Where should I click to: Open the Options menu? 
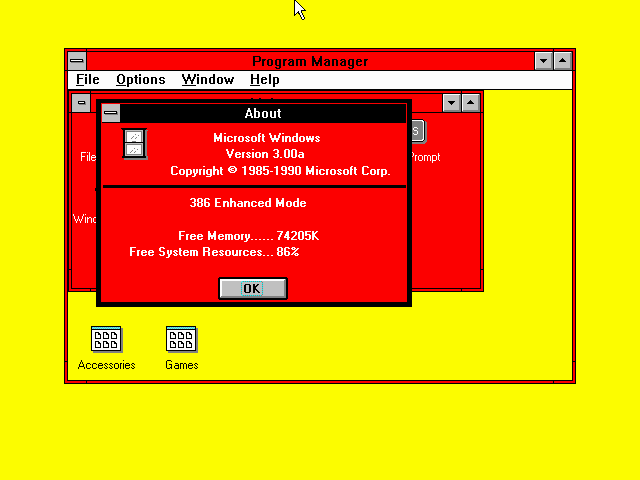(141, 80)
